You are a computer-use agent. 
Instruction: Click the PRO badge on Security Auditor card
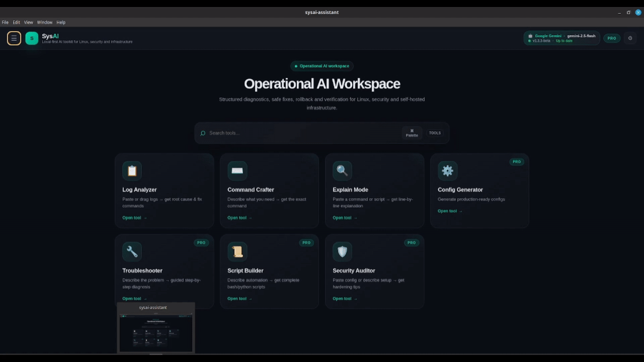412,243
